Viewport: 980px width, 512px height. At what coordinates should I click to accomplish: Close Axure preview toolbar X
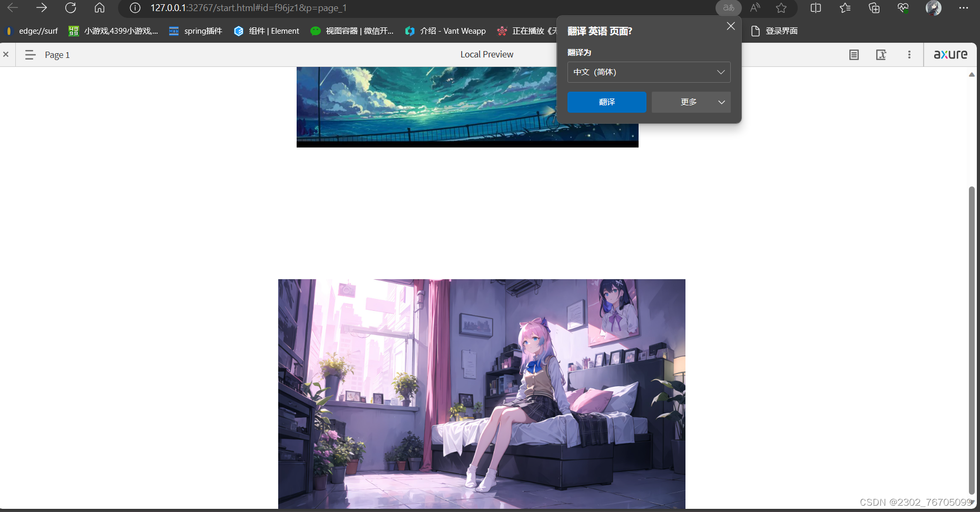6,54
